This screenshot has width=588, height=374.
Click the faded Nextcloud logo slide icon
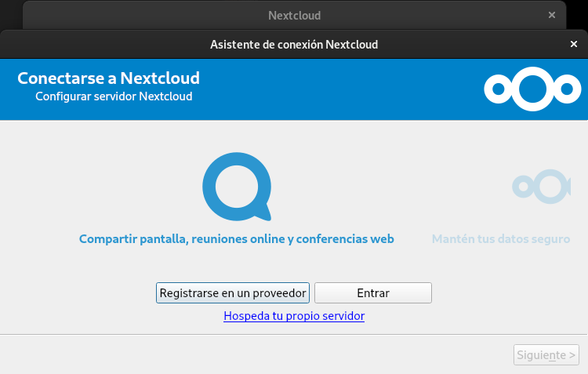click(542, 187)
